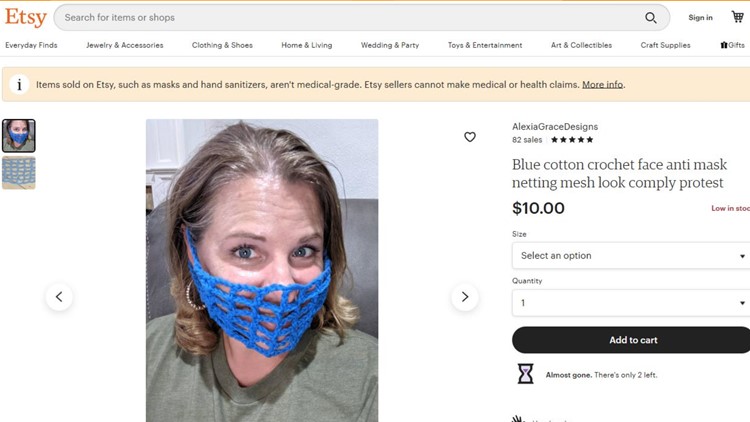
Task: Click Sign in
Action: (x=701, y=17)
